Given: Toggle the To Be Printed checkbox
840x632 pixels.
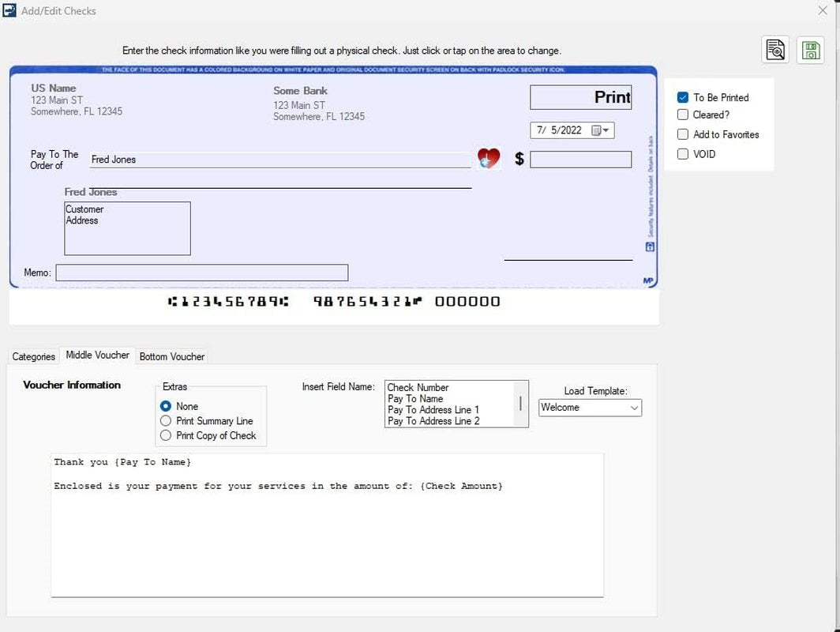Looking at the screenshot, I should coord(682,97).
